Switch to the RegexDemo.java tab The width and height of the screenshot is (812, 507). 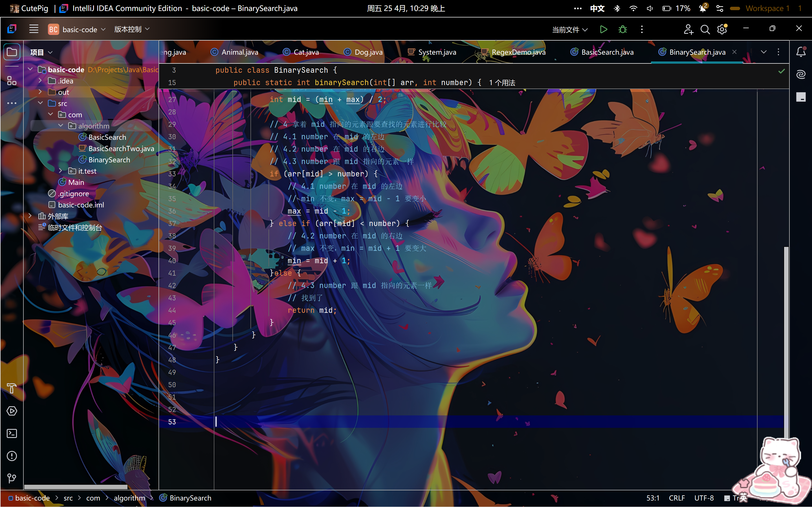pyautogui.click(x=513, y=52)
